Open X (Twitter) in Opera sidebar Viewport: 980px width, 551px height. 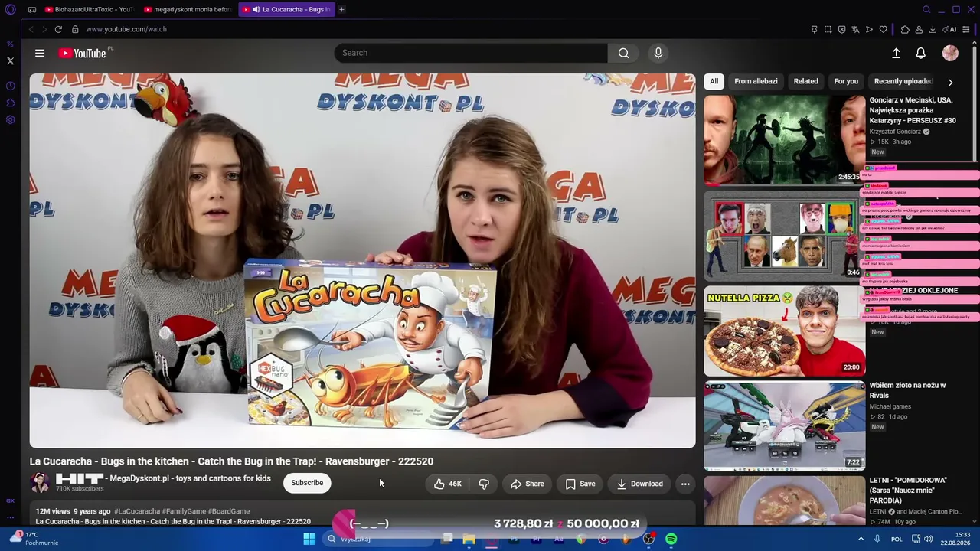pyautogui.click(x=10, y=60)
